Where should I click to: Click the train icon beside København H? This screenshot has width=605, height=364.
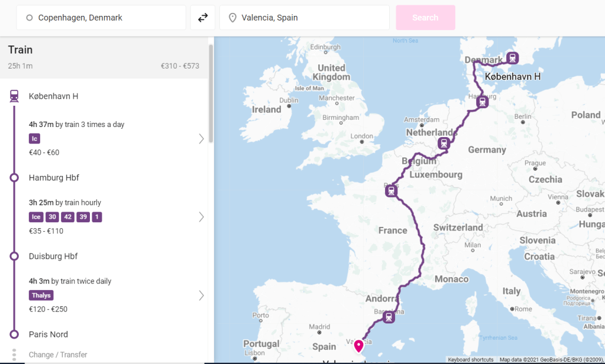coord(14,96)
